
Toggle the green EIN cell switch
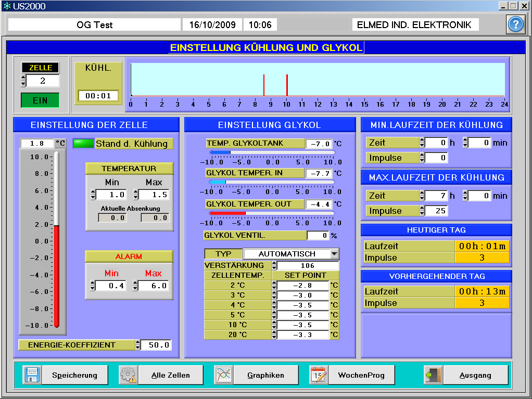coord(40,100)
